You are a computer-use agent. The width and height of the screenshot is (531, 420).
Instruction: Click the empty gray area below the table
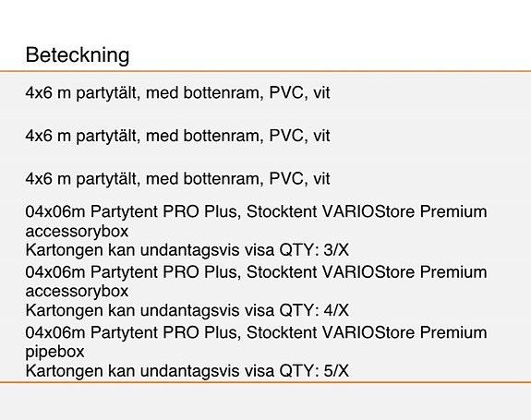(266, 402)
